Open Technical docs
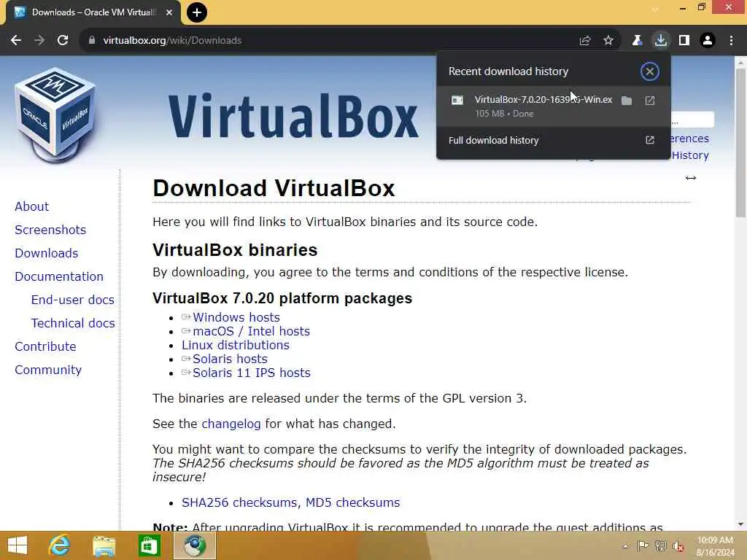 point(73,323)
